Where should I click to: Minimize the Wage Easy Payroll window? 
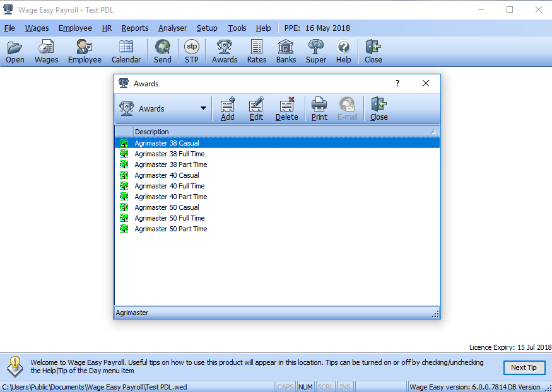481,10
